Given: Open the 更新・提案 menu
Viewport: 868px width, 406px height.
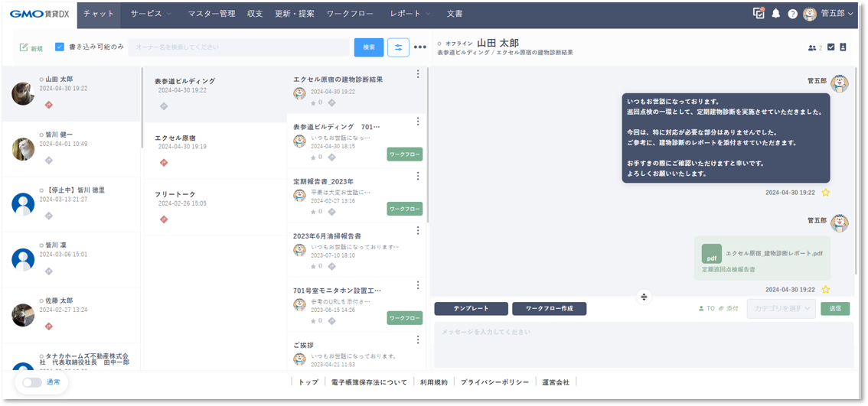Looking at the screenshot, I should 295,14.
